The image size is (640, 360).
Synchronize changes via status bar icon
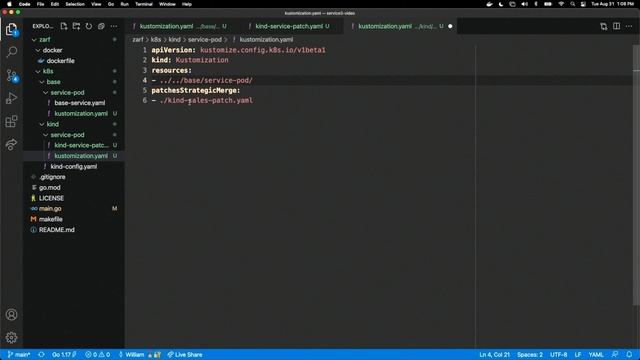41,354
